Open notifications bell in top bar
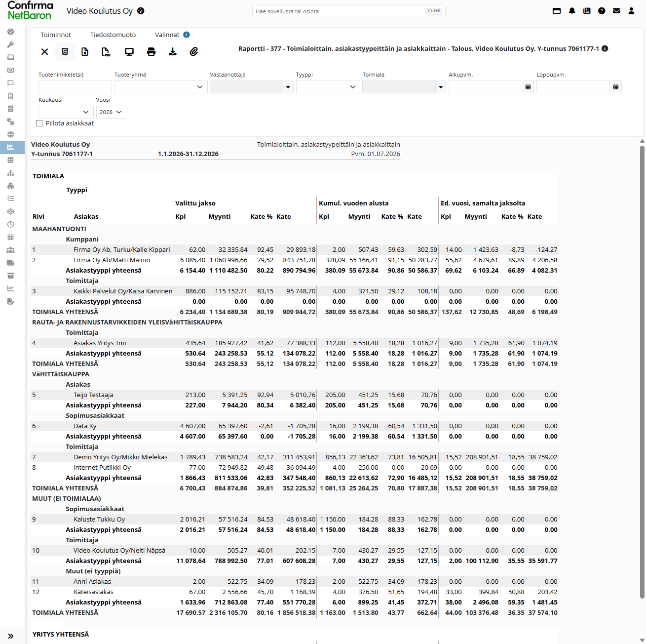The image size is (646, 644). click(x=572, y=11)
